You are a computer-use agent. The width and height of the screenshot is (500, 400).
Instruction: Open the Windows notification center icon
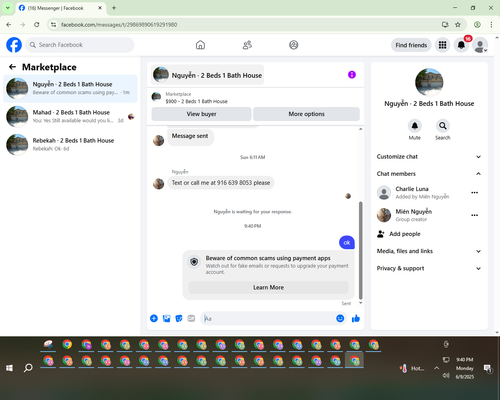click(488, 368)
